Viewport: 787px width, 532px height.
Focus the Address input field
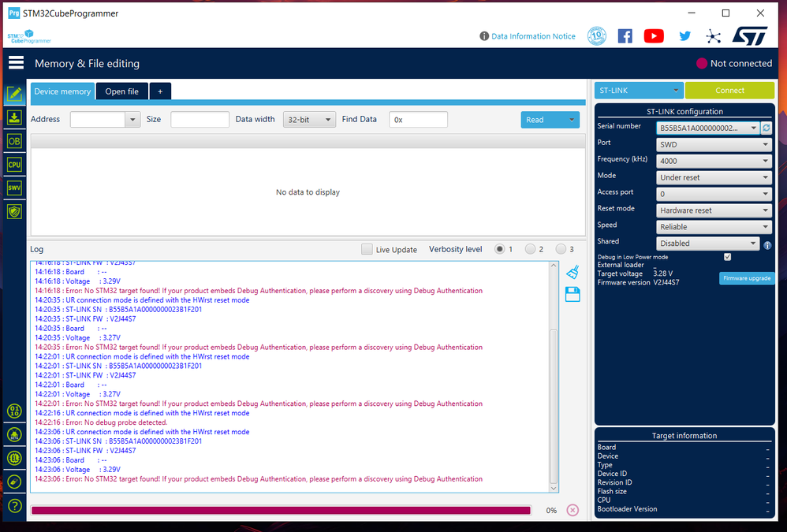pos(97,119)
